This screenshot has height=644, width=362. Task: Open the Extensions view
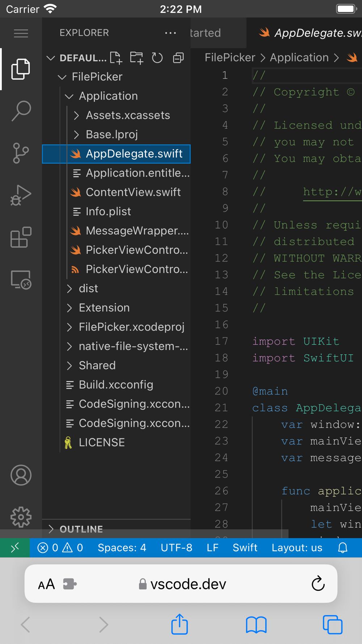tap(21, 238)
